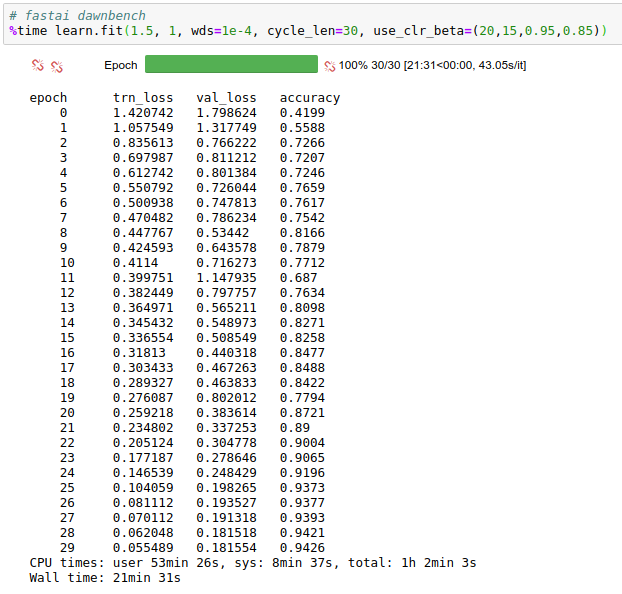
Task: Click the leftmost broken-link icon before Epoch
Action: click(x=38, y=65)
